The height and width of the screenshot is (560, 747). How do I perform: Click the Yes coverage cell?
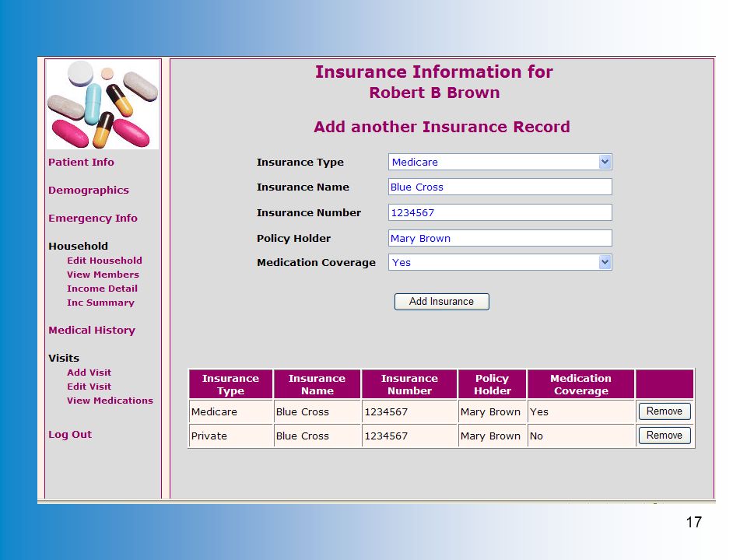pyautogui.click(x=581, y=411)
